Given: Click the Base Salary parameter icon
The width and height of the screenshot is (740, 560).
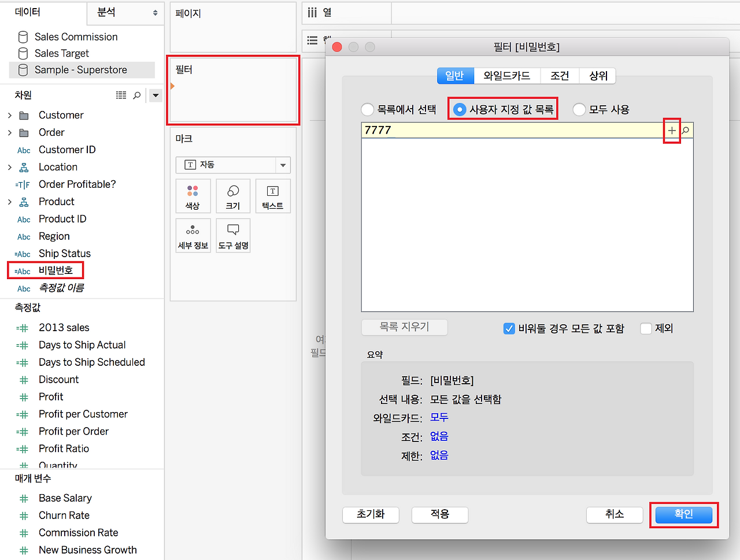Looking at the screenshot, I should 24,498.
